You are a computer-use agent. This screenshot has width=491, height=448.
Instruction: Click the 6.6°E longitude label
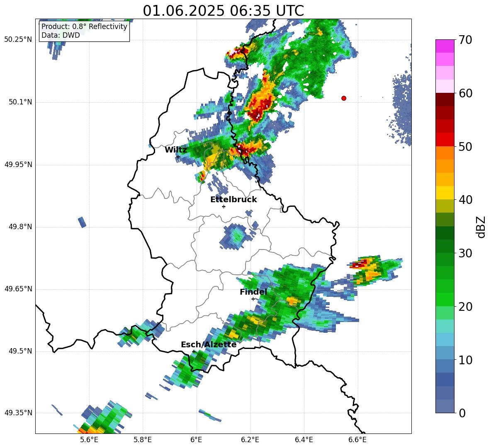click(357, 440)
